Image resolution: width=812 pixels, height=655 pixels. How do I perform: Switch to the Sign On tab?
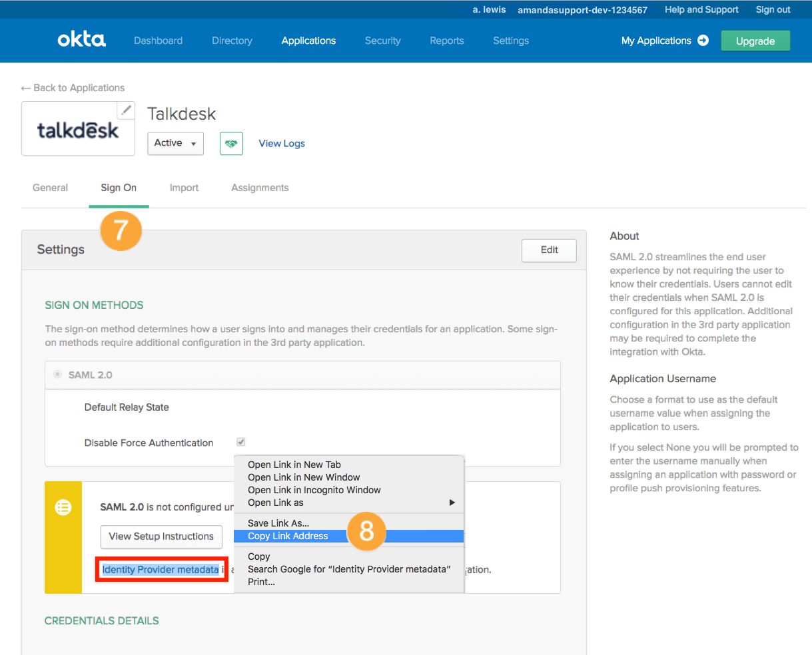click(x=119, y=188)
